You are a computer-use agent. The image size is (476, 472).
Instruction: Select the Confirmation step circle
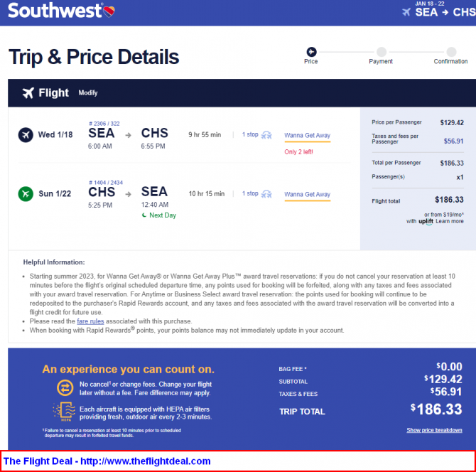(x=451, y=52)
